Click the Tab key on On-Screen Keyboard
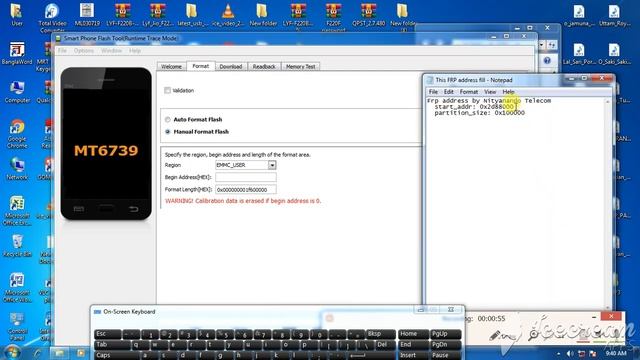640x360 pixels. (x=112, y=344)
